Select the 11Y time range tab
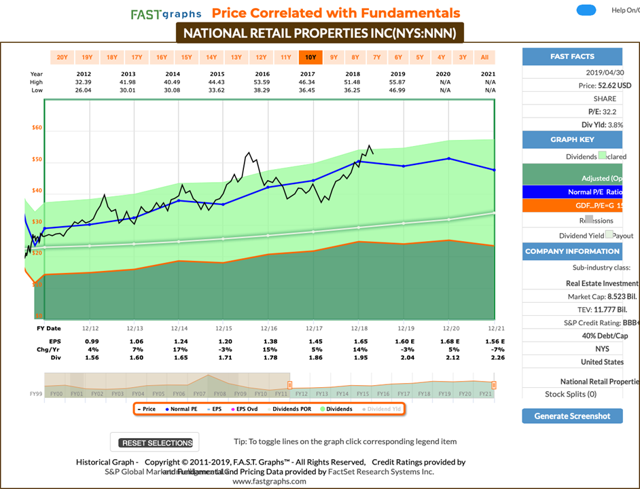Screen dimensions: 640x489 click(286, 57)
